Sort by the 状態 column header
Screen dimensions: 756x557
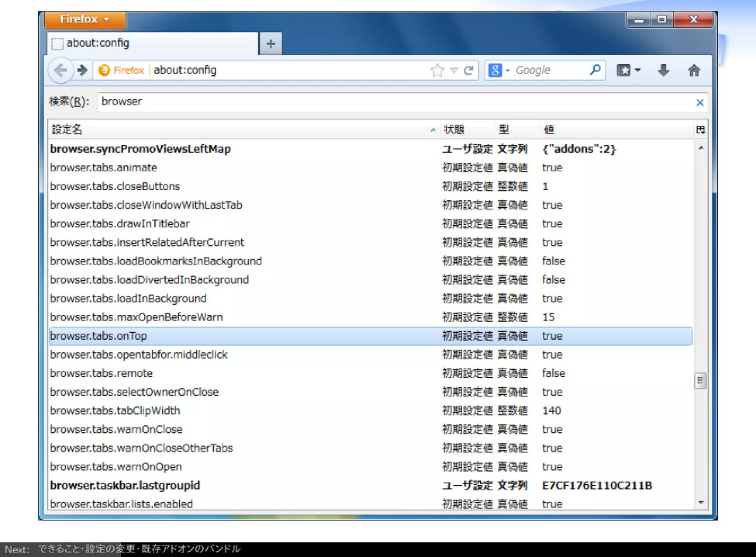point(467,130)
